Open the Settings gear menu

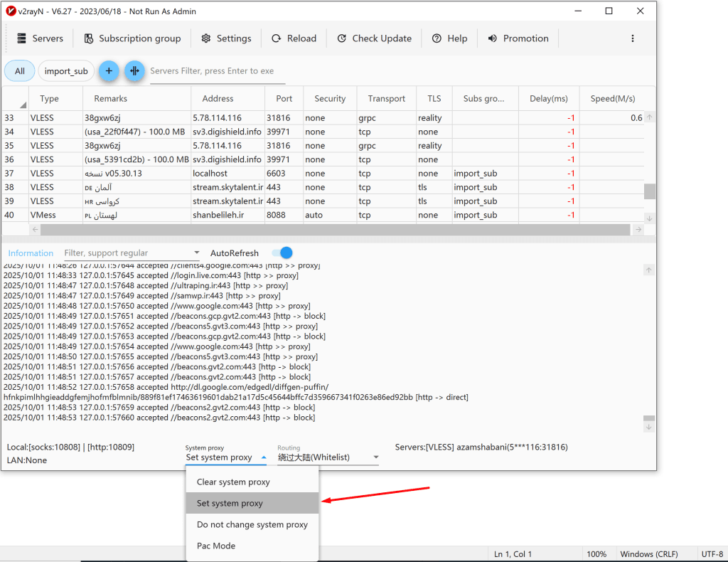226,38
